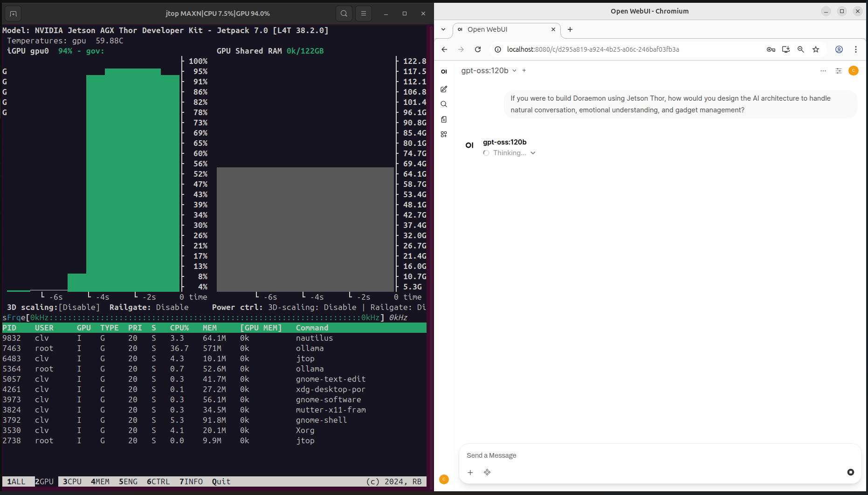The width and height of the screenshot is (868, 495).
Task: Open the notes icon in sidebar
Action: coord(444,119)
